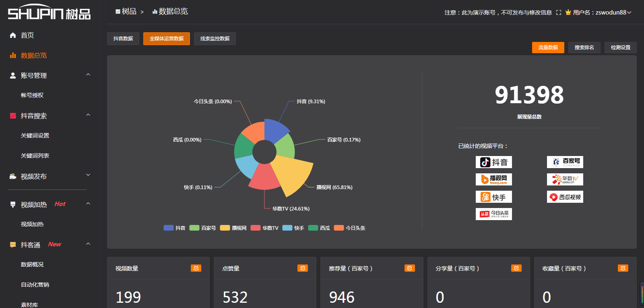The width and height of the screenshot is (644, 308).
Task: Click the chart icon before 数据总览 breadcrumb
Action: (x=155, y=12)
